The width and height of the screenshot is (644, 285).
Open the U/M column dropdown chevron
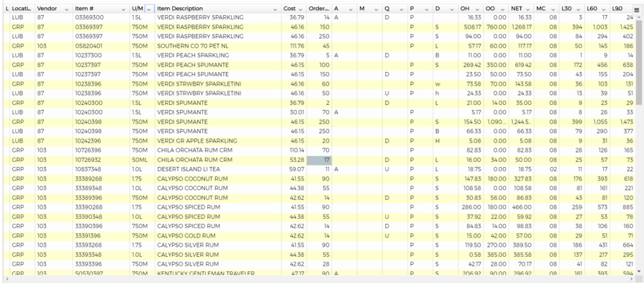149,9
